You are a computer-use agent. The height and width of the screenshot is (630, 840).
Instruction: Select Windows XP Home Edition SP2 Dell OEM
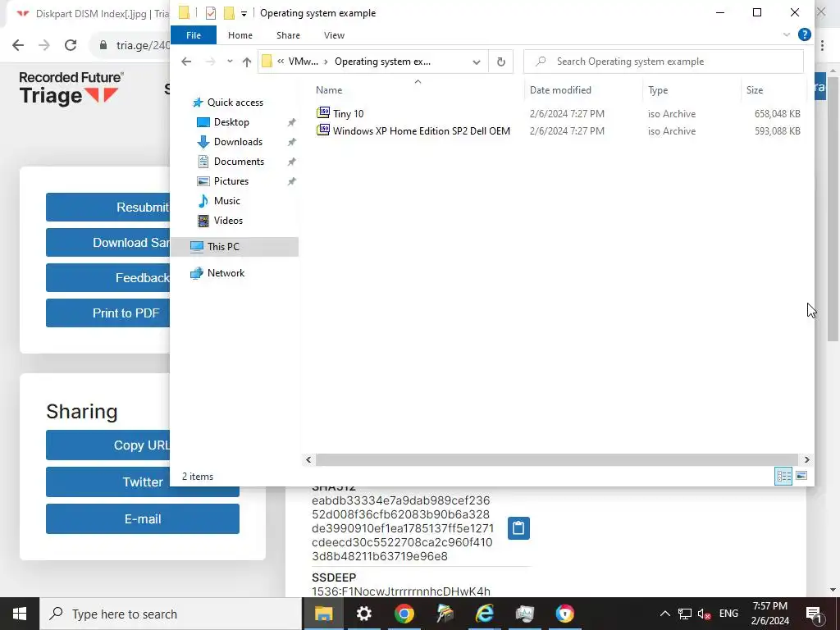422,130
